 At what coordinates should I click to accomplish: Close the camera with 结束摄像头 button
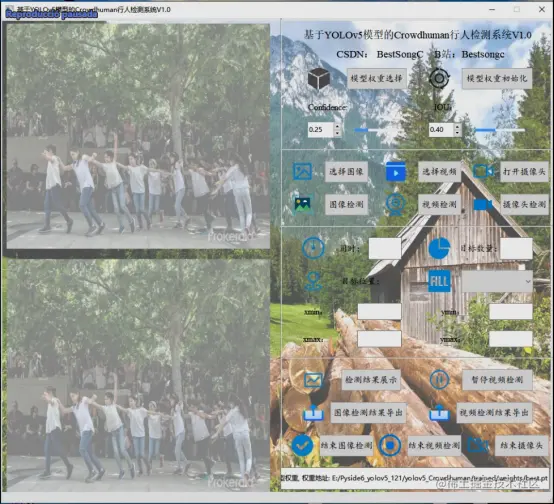coord(521,445)
